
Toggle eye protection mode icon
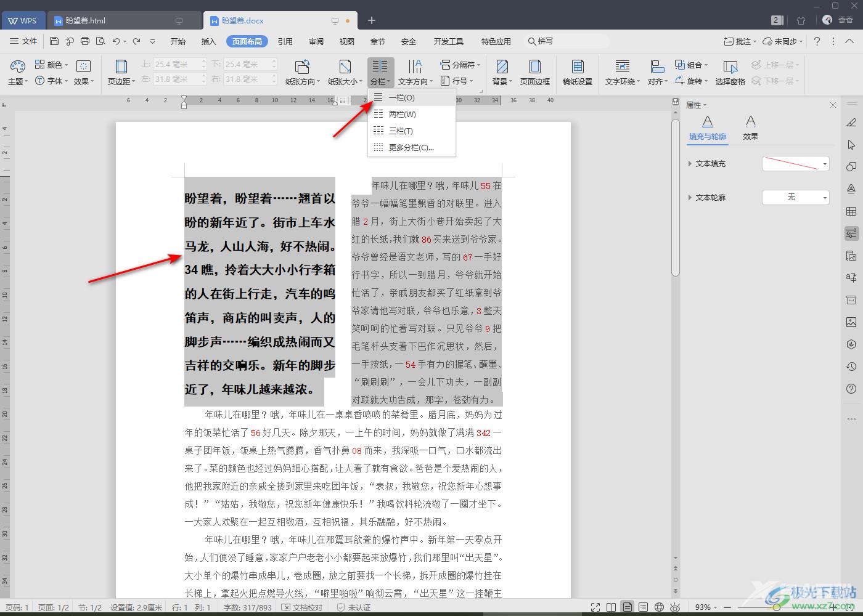tap(675, 607)
